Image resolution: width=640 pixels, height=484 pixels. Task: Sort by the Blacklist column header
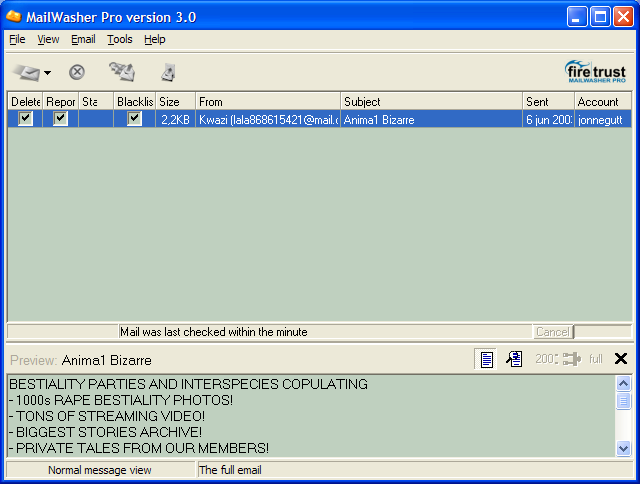pyautogui.click(x=135, y=102)
